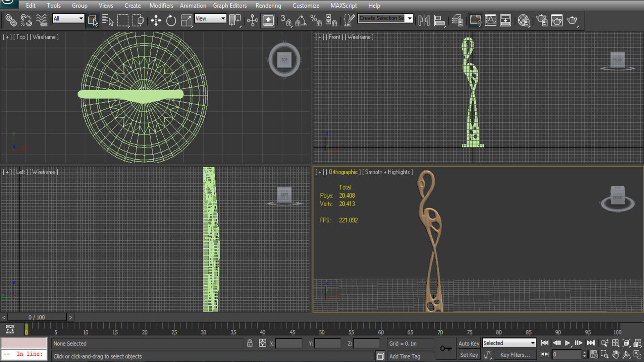The height and width of the screenshot is (362, 644).
Task: Click the Go to Start button
Action: [x=545, y=343]
